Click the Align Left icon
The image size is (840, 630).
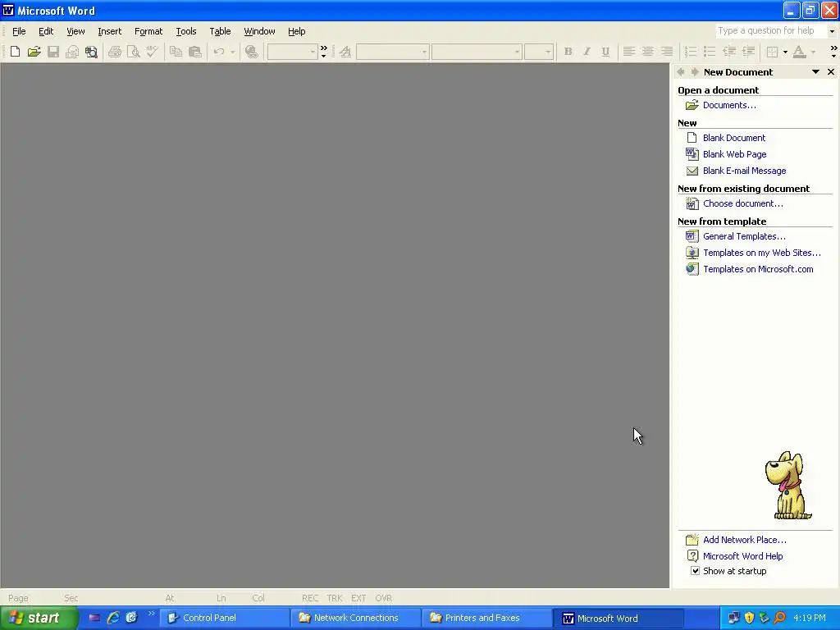pyautogui.click(x=629, y=52)
